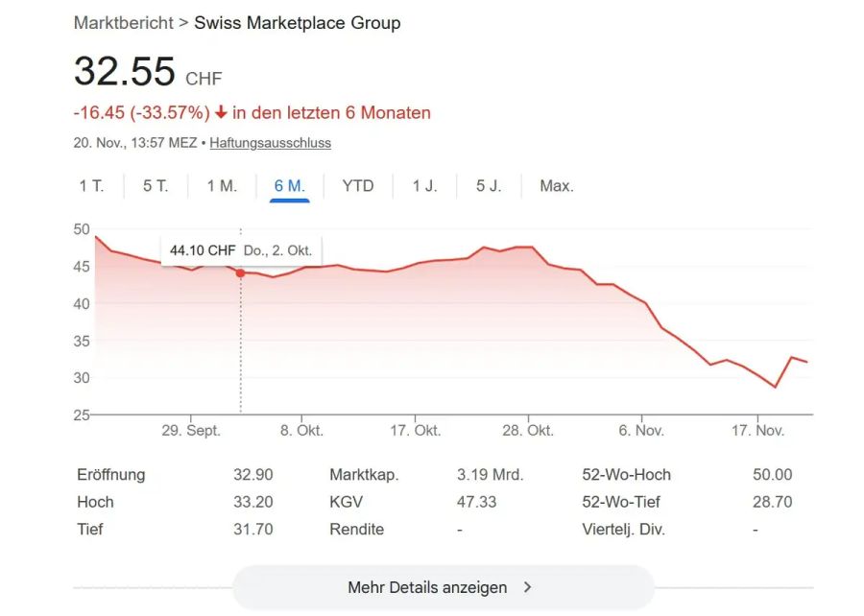
Task: Open Swiss Marketplace Group page
Action: click(297, 23)
